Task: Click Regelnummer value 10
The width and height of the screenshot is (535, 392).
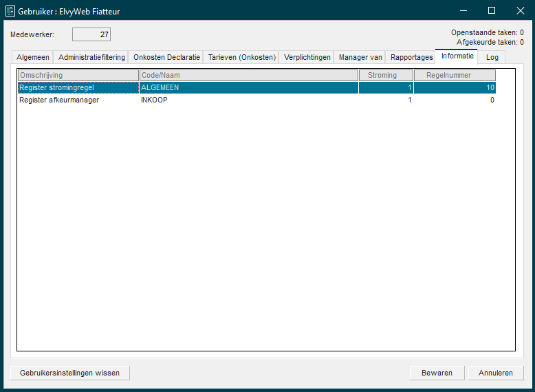Action: [455, 87]
